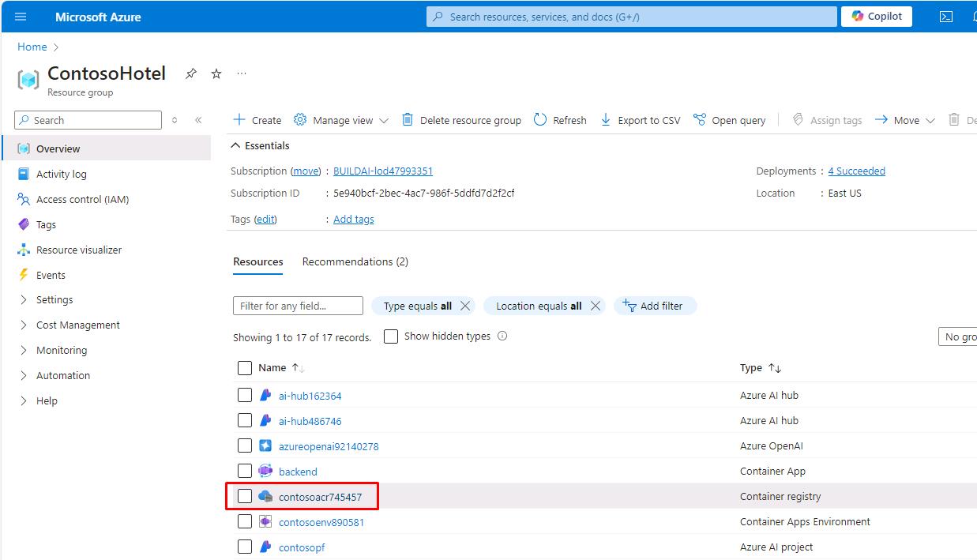
Task: Click the Delete resource group button
Action: [x=461, y=120]
